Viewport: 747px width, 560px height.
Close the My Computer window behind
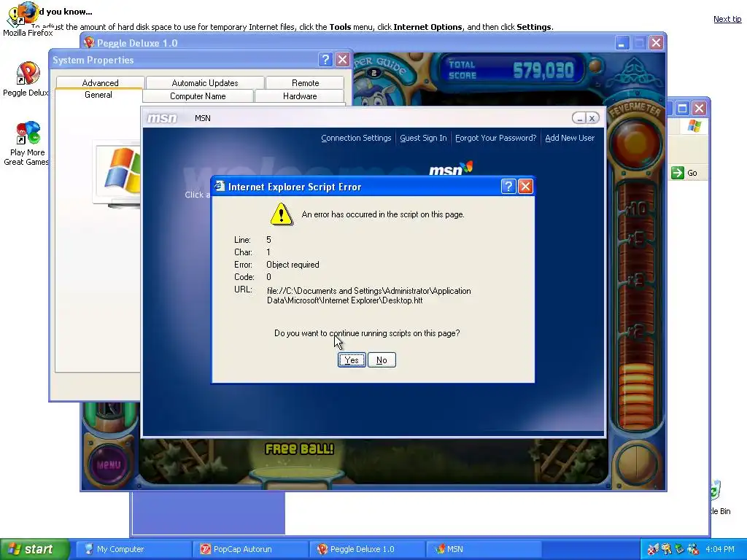tap(699, 108)
